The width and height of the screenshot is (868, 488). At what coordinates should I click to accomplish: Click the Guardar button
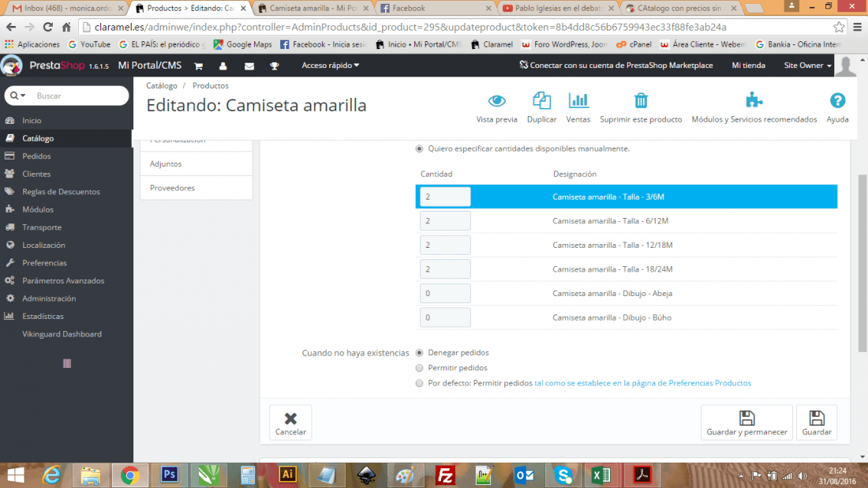[817, 422]
